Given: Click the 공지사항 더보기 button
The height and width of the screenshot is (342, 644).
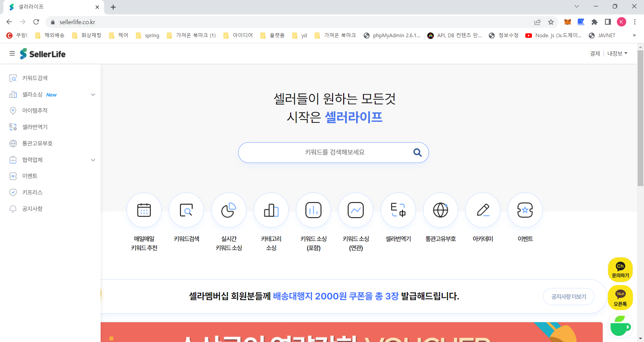Looking at the screenshot, I should coord(569,297).
